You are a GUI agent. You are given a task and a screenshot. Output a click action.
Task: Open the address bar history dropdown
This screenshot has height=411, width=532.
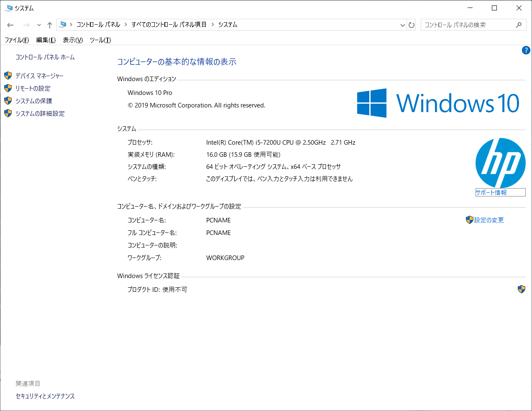click(x=402, y=25)
